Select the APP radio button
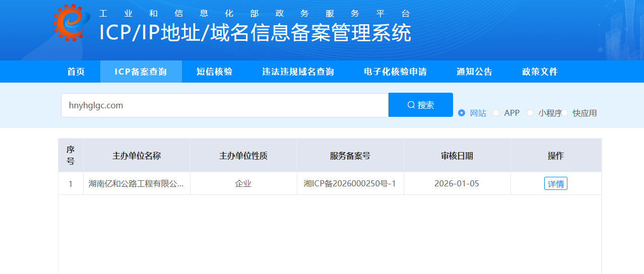 [496, 113]
